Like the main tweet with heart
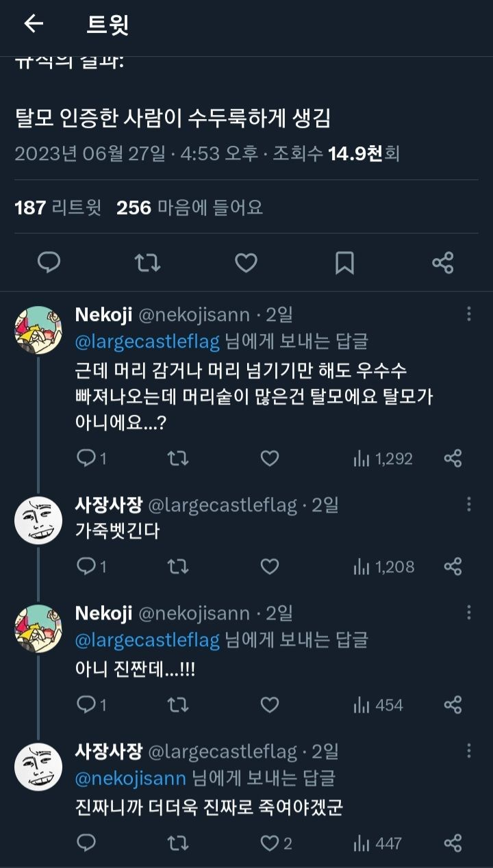Viewport: 493px width, 868px height. point(246,262)
